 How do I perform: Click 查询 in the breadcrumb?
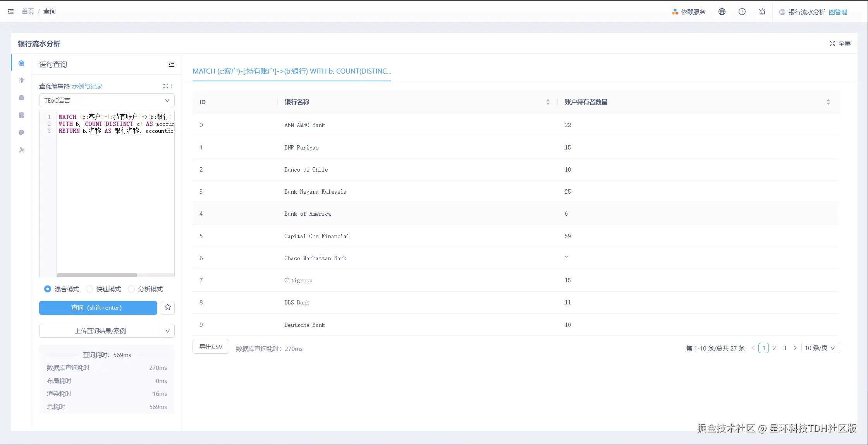click(x=50, y=12)
